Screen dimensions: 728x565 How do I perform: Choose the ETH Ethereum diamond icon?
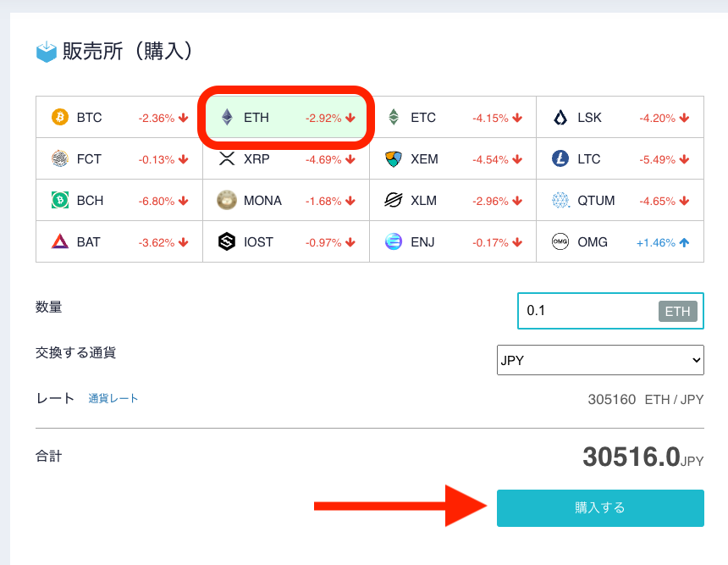pos(227,117)
